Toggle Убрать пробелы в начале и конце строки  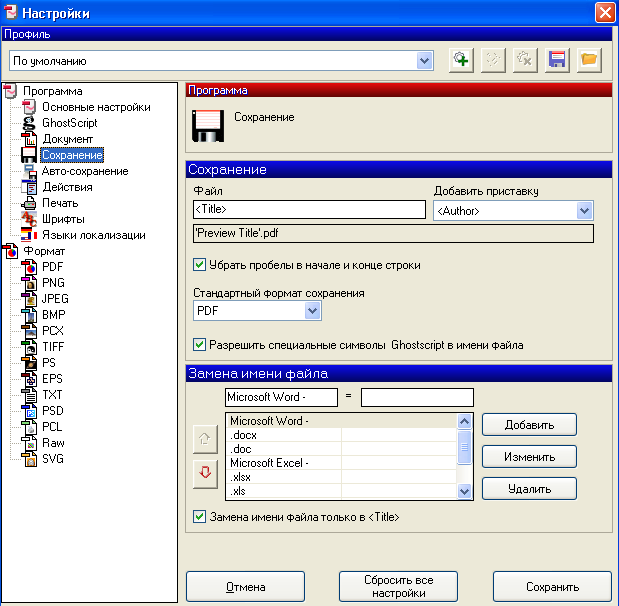click(x=199, y=265)
